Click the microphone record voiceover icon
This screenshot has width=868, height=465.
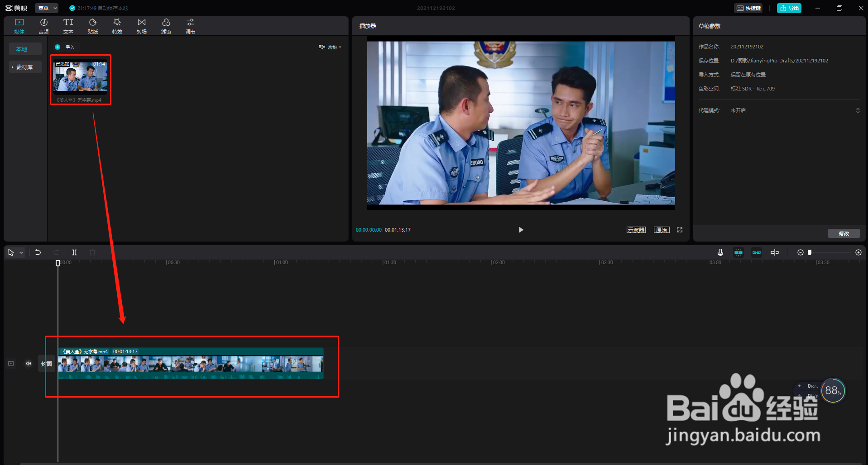[720, 252]
